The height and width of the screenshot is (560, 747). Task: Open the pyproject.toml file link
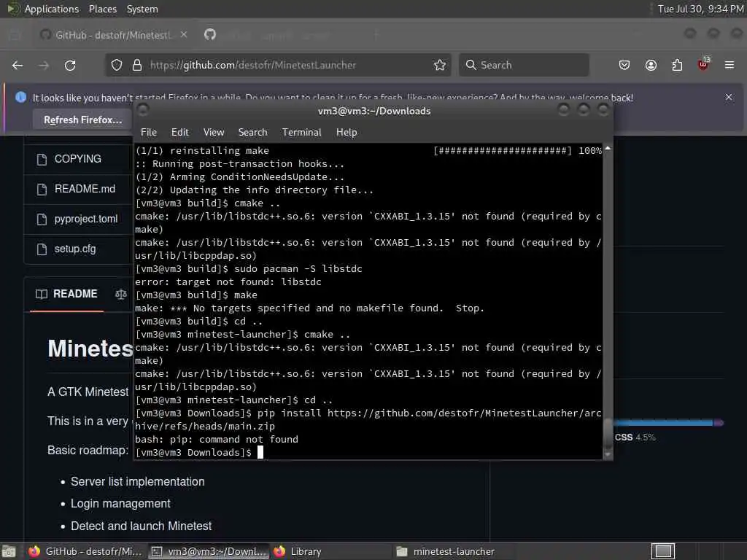pyautogui.click(x=86, y=219)
